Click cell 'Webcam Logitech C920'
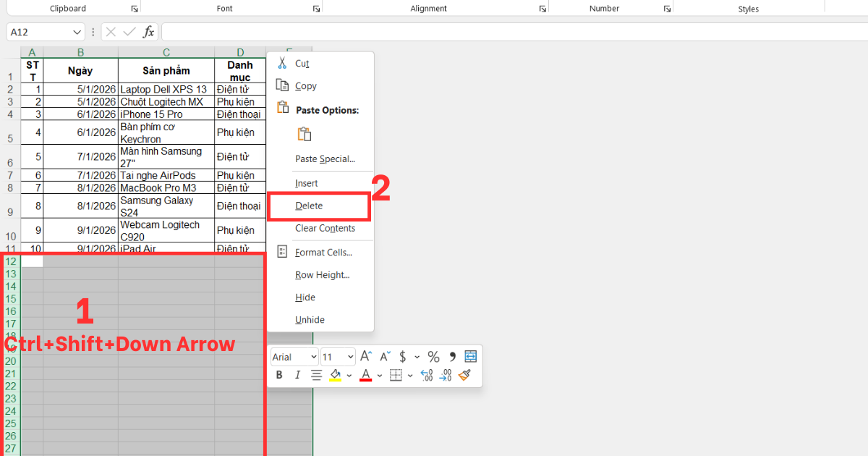The width and height of the screenshot is (868, 456). click(x=166, y=230)
